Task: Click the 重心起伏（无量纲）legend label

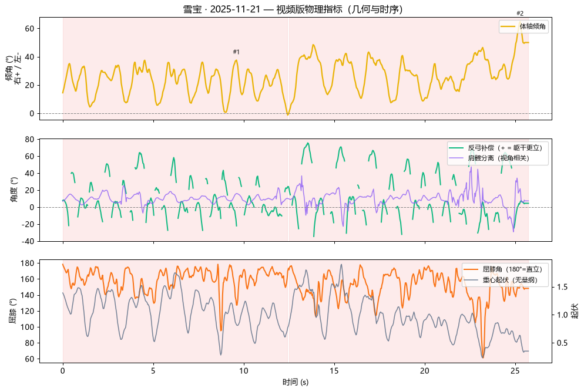Action: 510,280
